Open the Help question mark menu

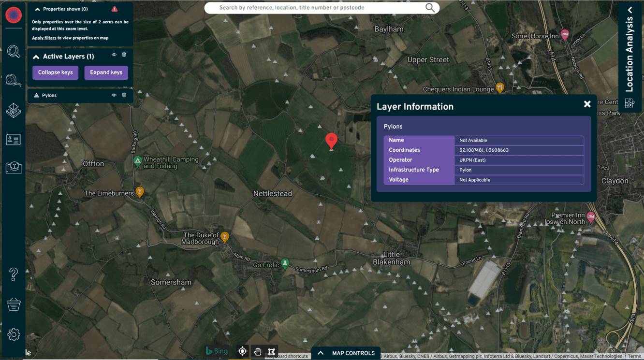click(14, 274)
